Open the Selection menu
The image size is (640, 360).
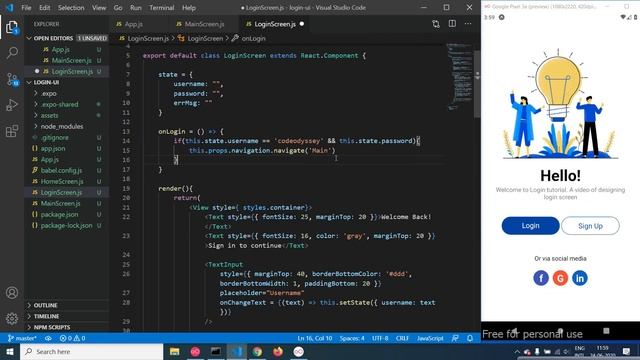coord(71,7)
